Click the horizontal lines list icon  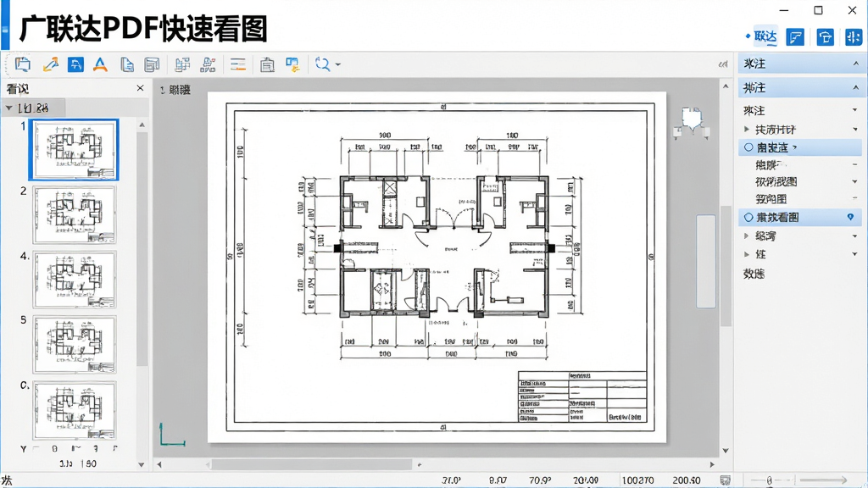click(238, 64)
